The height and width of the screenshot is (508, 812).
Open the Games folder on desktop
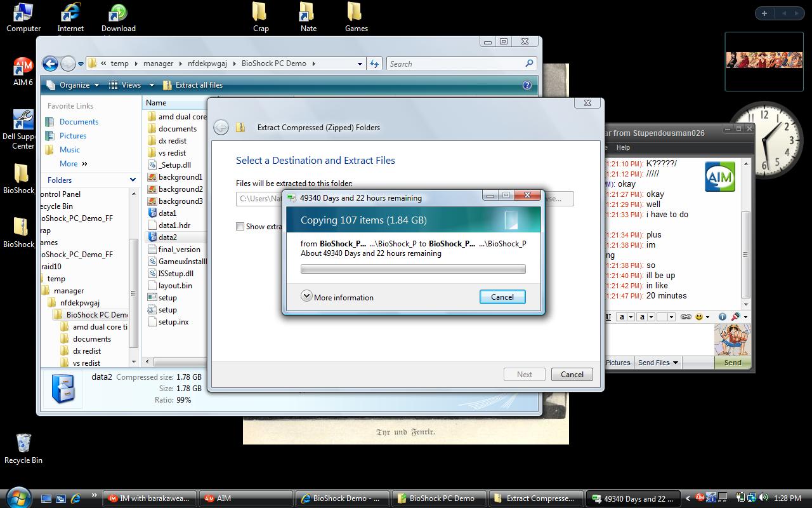356,17
